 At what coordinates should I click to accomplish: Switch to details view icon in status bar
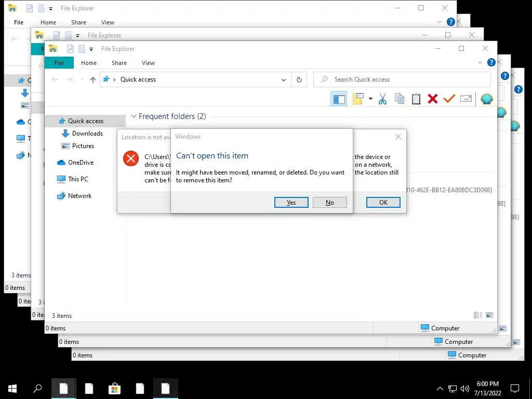(478, 315)
